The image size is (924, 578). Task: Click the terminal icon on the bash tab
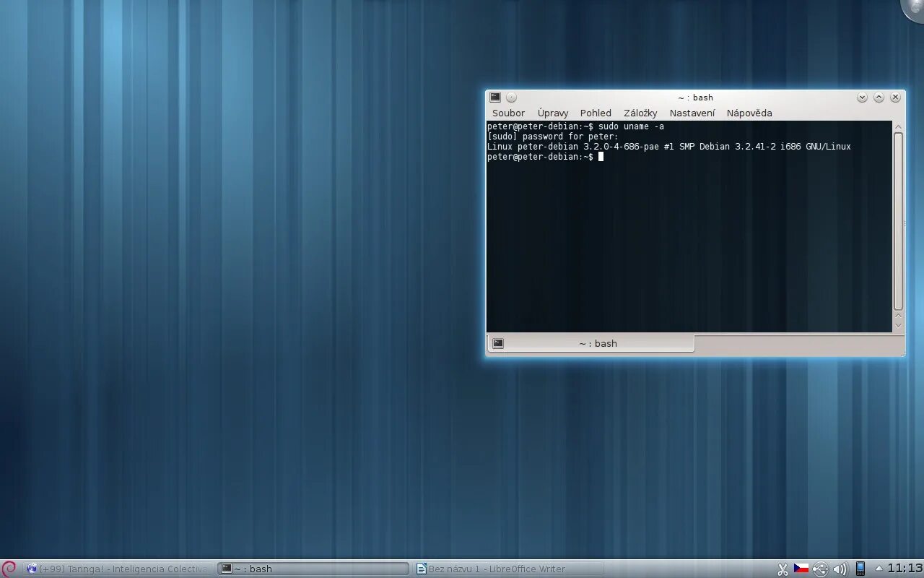click(498, 343)
